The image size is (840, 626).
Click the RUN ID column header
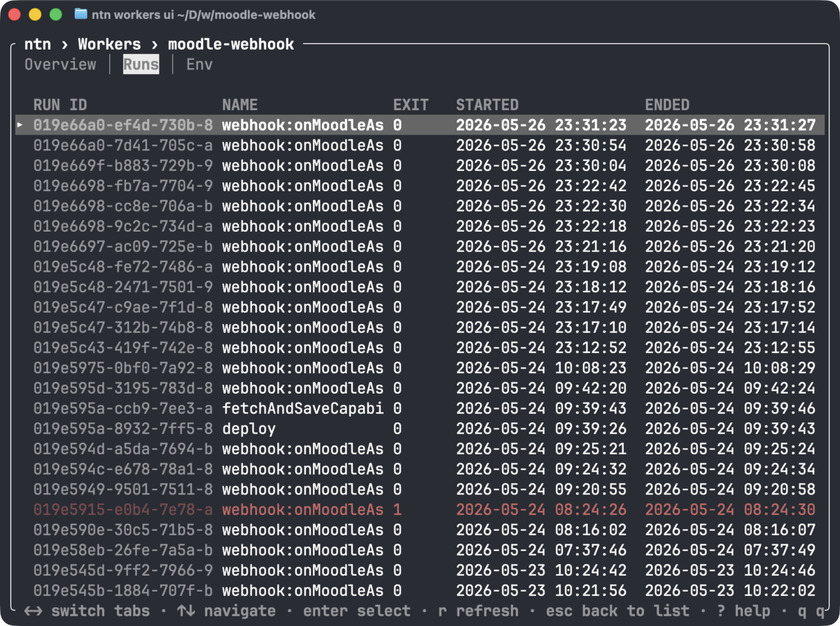pyautogui.click(x=60, y=105)
